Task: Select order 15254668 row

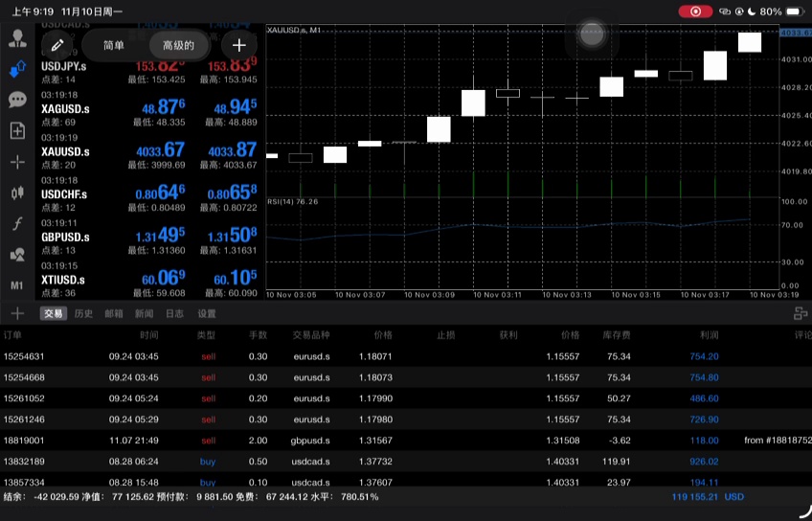Action: [x=406, y=377]
